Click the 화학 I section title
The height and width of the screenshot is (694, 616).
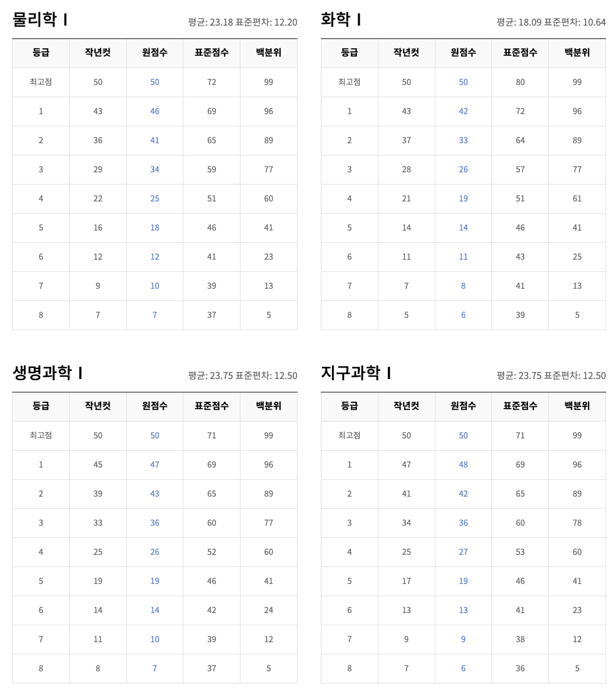pyautogui.click(x=341, y=19)
